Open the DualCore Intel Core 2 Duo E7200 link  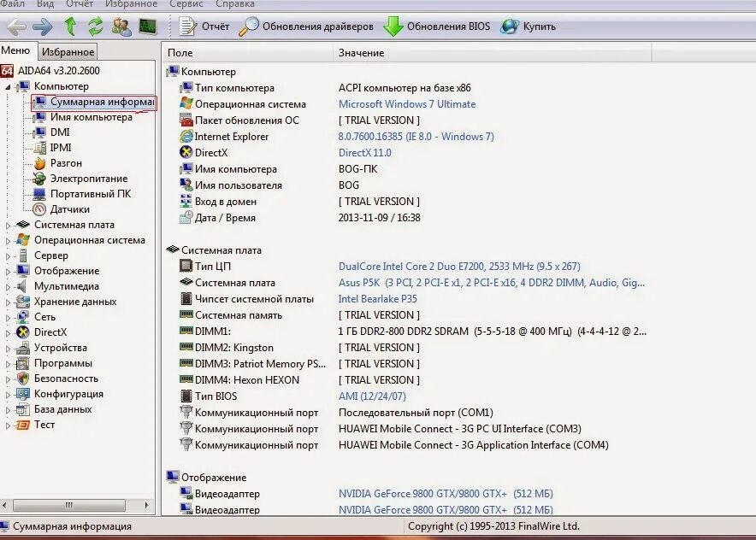(459, 267)
